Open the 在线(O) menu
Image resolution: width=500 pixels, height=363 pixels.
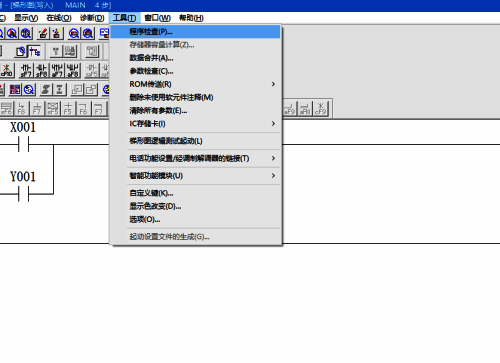(59, 18)
